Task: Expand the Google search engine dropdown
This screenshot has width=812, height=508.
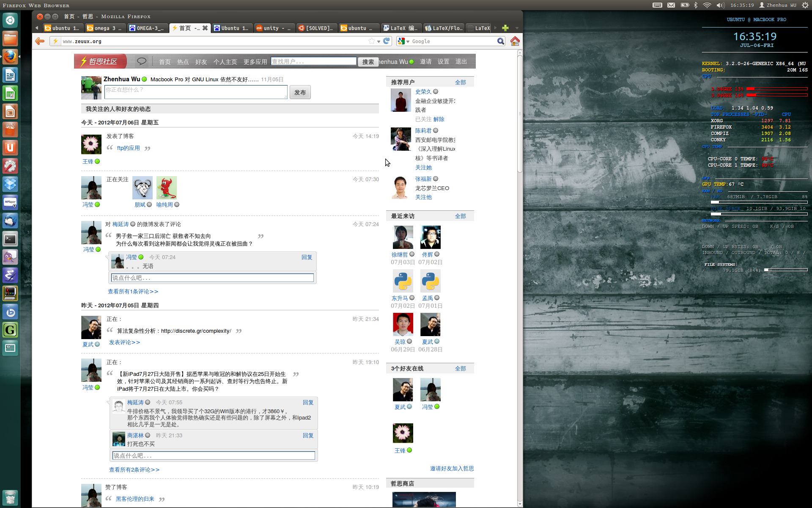Action: pyautogui.click(x=408, y=41)
